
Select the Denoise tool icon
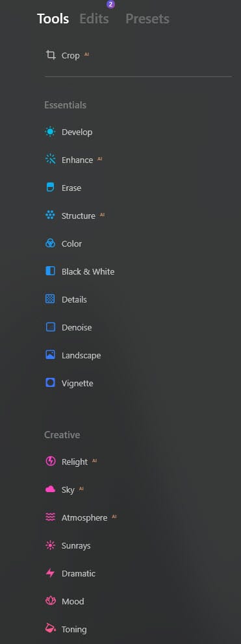[50, 327]
